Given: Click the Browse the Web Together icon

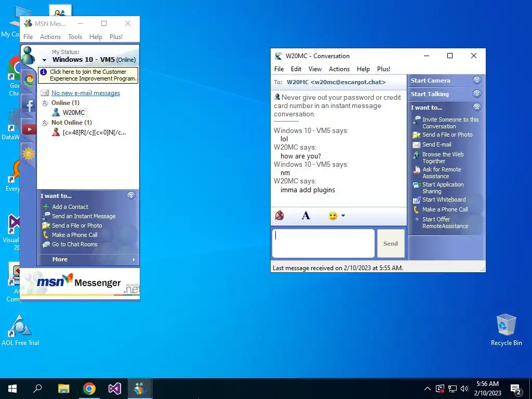Looking at the screenshot, I should pyautogui.click(x=416, y=155).
